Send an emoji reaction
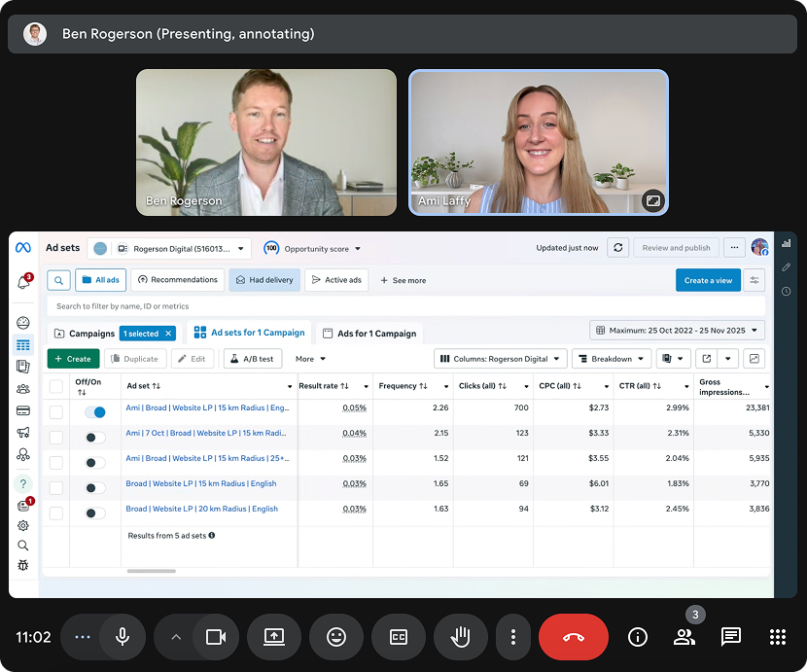This screenshot has height=672, width=807. click(x=336, y=637)
